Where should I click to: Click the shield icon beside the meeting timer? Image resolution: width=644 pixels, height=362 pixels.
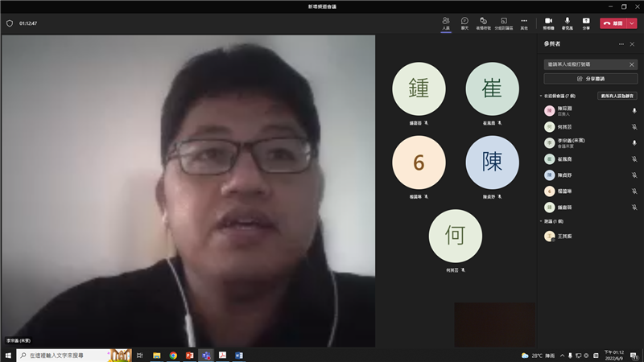[x=10, y=23]
